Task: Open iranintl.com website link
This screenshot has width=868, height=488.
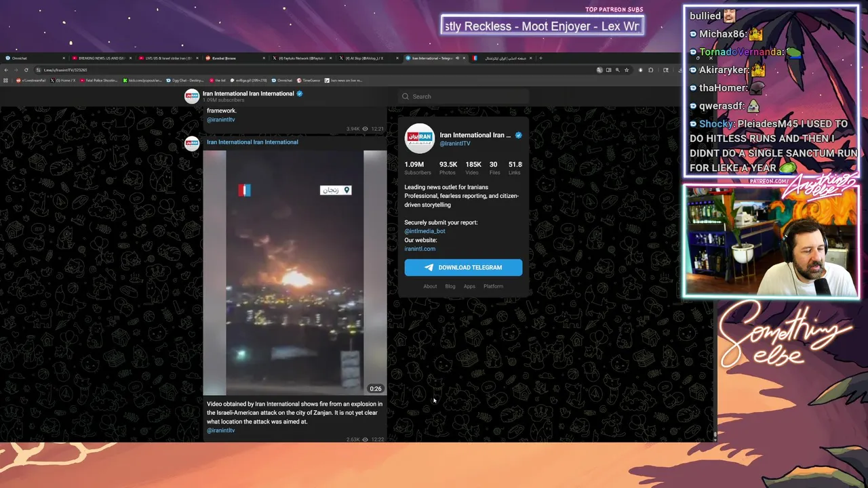Action: [420, 249]
